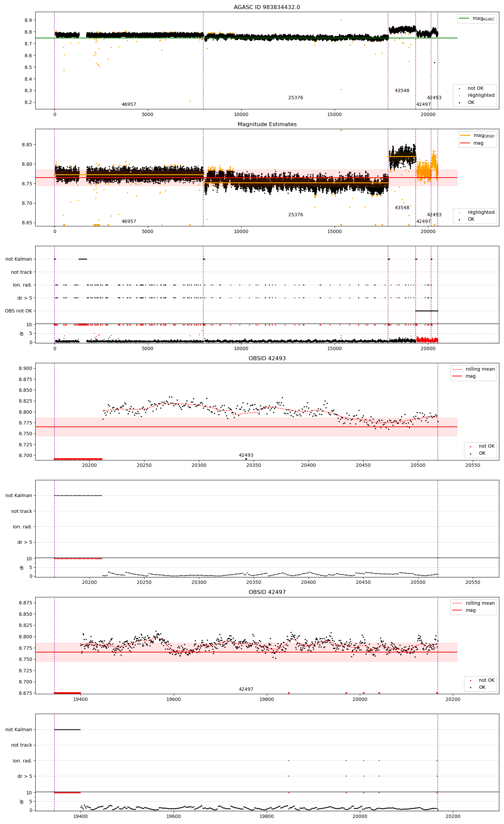504x824 pixels.
Task: Click the '8.9' tick label on top plot
Action: point(28,20)
